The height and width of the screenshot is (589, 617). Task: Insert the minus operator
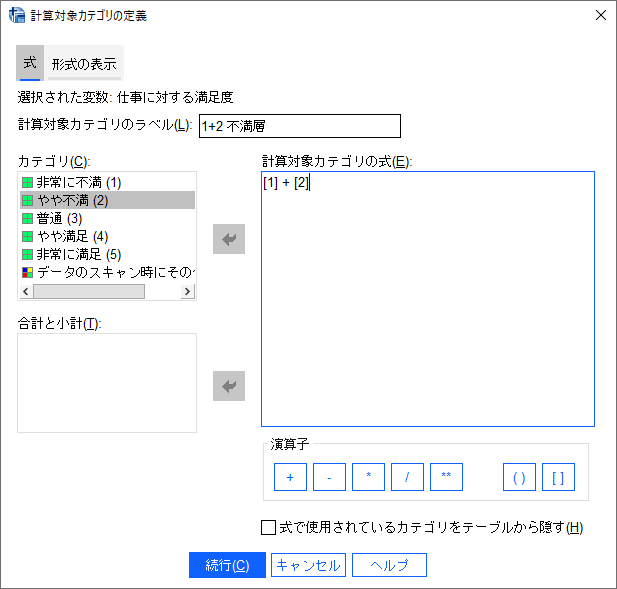(329, 478)
